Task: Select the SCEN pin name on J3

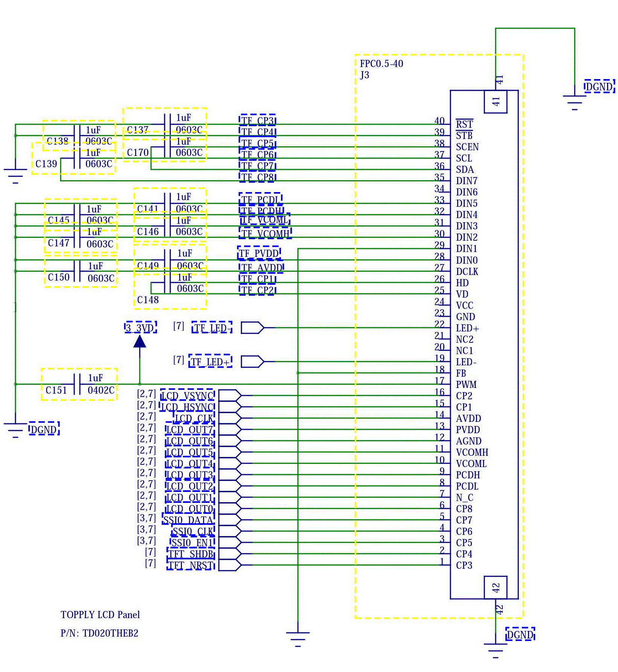Action: click(467, 147)
